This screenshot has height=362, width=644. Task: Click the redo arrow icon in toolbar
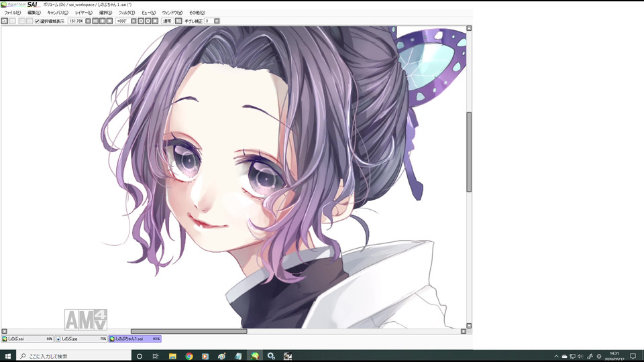(x=12, y=21)
